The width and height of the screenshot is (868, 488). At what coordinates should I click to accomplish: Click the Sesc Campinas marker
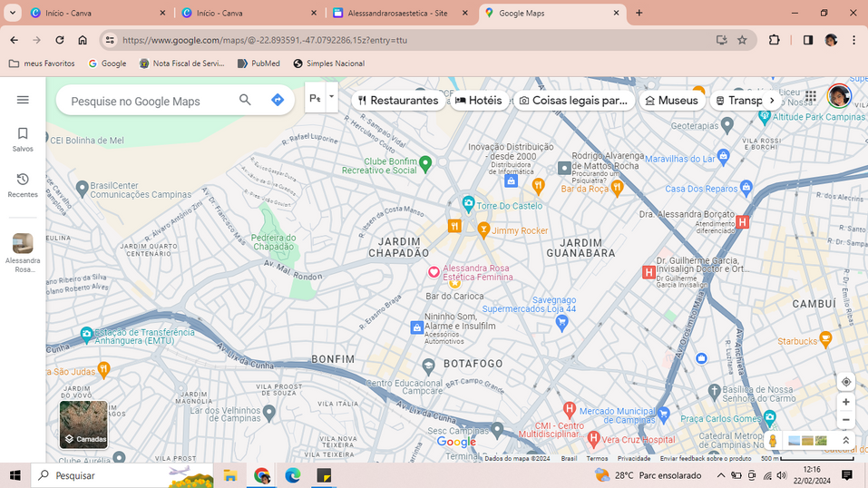pyautogui.click(x=497, y=429)
